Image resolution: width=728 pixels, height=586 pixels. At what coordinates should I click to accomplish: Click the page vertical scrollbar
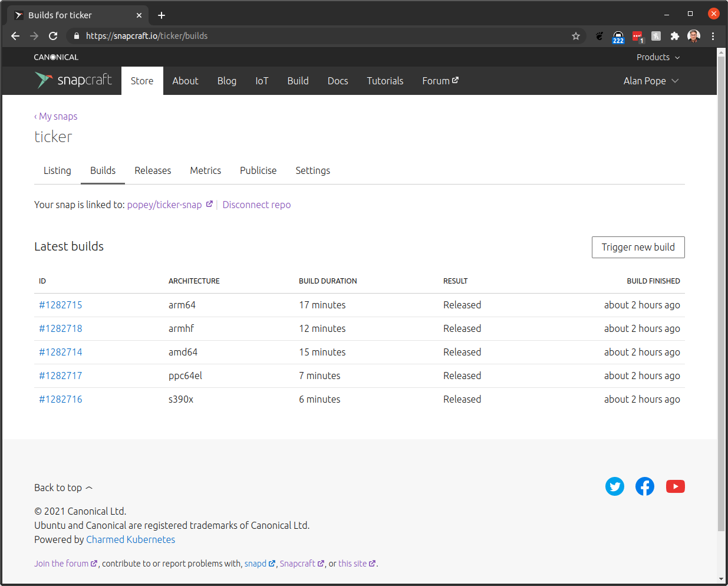click(721, 295)
